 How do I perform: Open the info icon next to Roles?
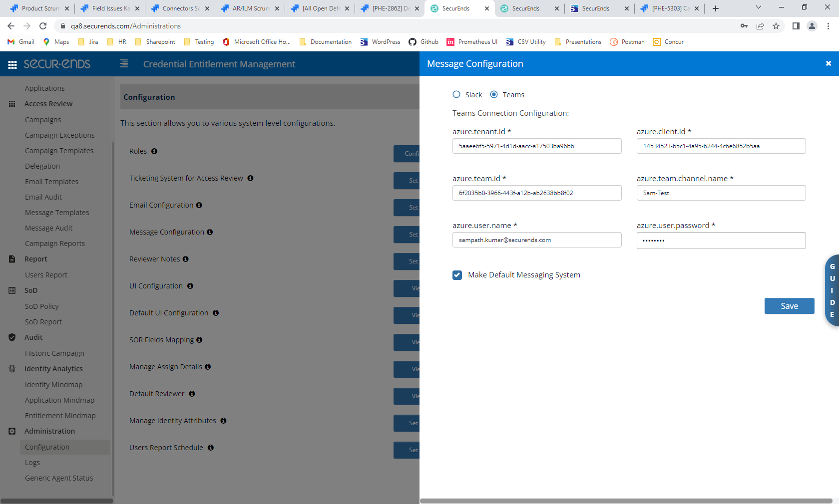point(153,151)
